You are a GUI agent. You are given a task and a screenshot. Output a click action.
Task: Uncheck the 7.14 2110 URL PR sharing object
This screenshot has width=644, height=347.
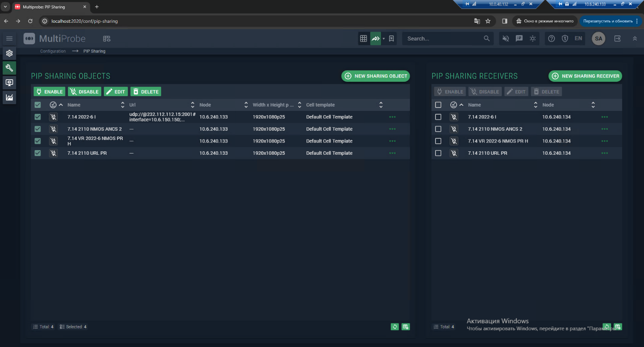click(x=38, y=153)
